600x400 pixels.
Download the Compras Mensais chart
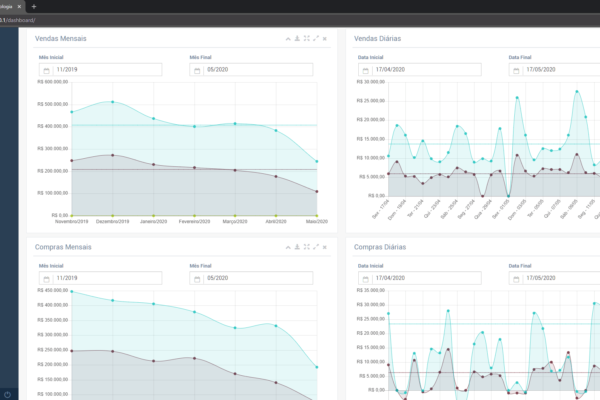[x=297, y=247]
